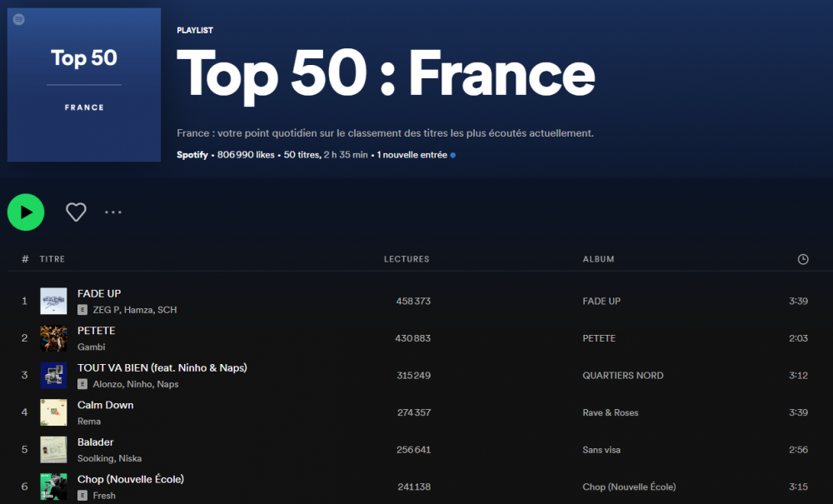The height and width of the screenshot is (504, 833).
Task: Open the Chop (Nouvelle École) album link
Action: pyautogui.click(x=629, y=487)
